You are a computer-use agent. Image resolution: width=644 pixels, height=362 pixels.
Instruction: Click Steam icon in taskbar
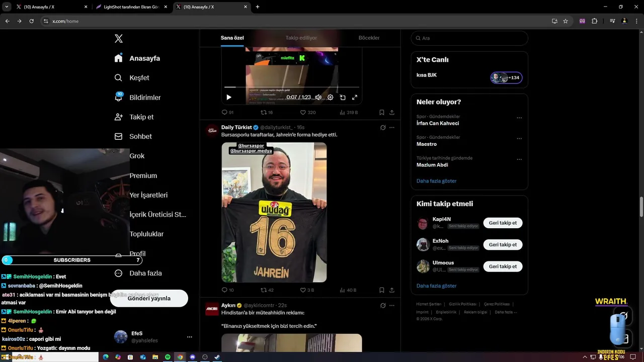[x=217, y=357]
